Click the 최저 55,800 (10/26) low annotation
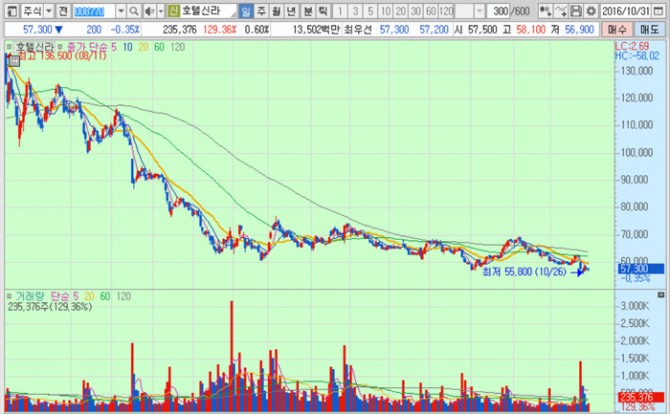 click(x=524, y=272)
